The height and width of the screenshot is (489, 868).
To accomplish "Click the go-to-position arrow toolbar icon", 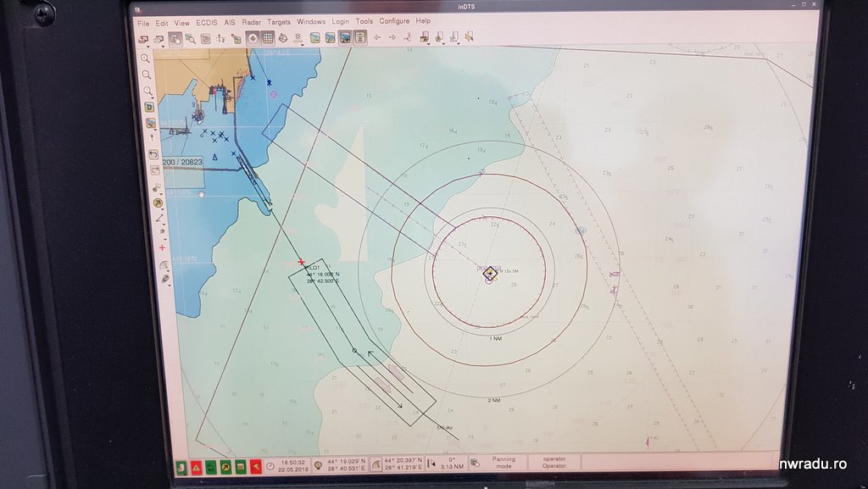I will pyautogui.click(x=408, y=37).
